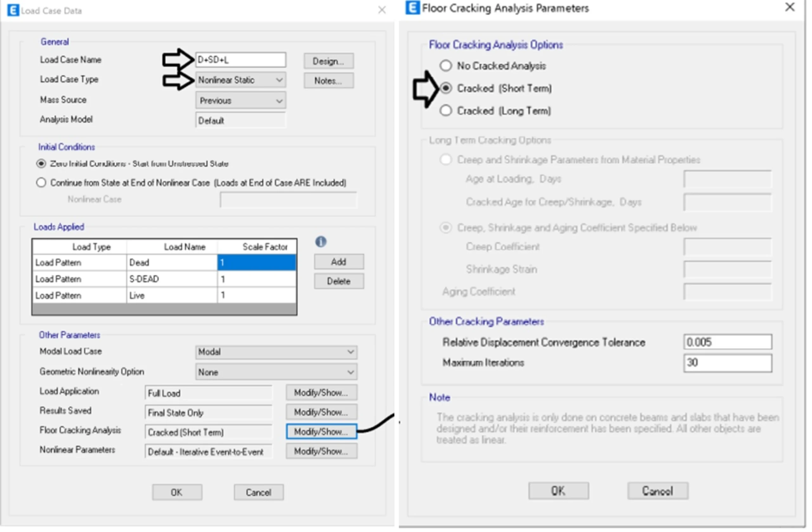Close the Load Case Data dialog
Screen dimensions: 812x532
(x=382, y=10)
